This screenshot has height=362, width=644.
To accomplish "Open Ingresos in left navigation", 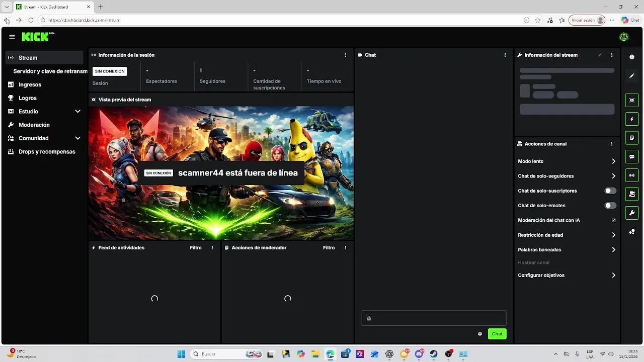I will pyautogui.click(x=44, y=84).
